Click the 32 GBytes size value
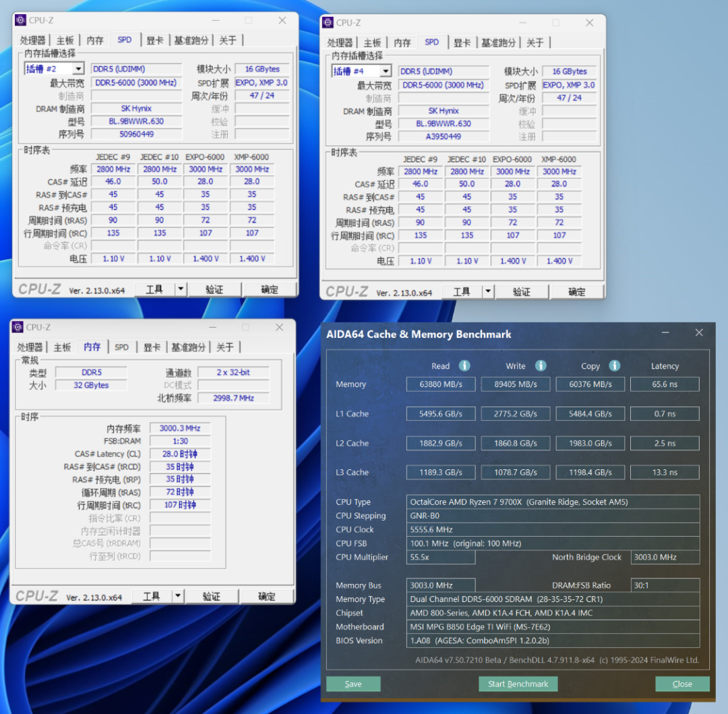This screenshot has height=714, width=728. click(91, 385)
